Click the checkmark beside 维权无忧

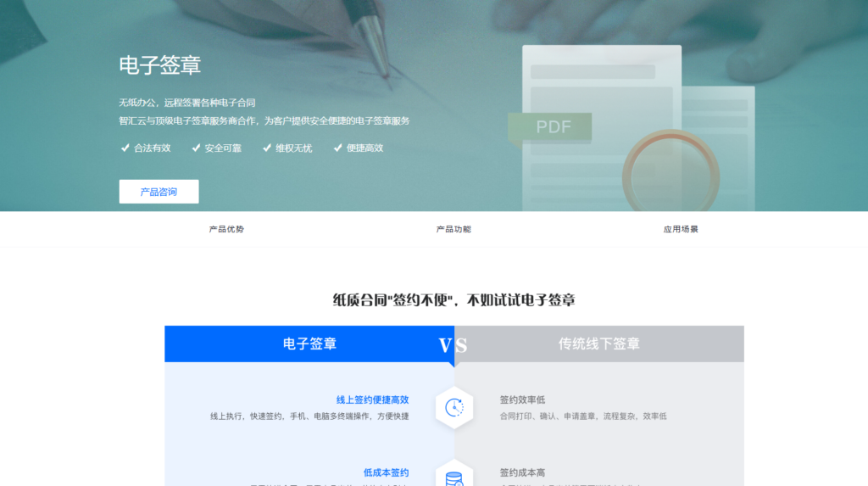[267, 148]
